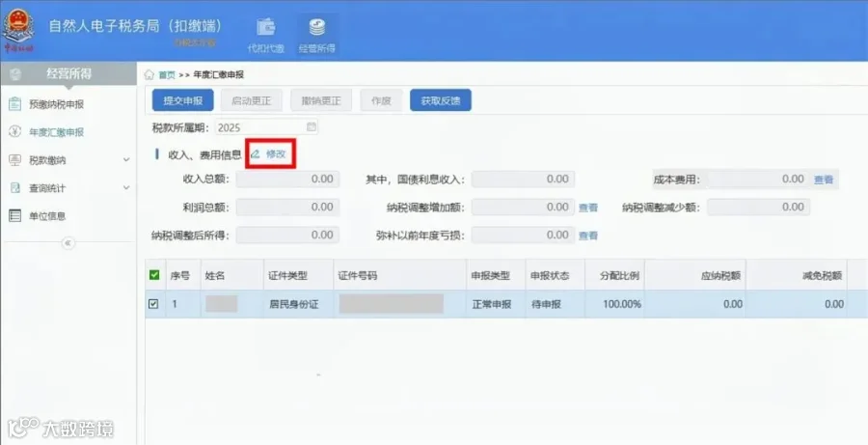Click the 撤销更正 button
The width and height of the screenshot is (868, 445).
(x=321, y=100)
